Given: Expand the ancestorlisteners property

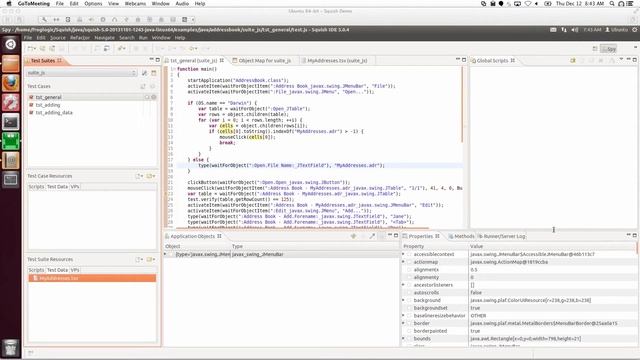Looking at the screenshot, I should tap(403, 285).
